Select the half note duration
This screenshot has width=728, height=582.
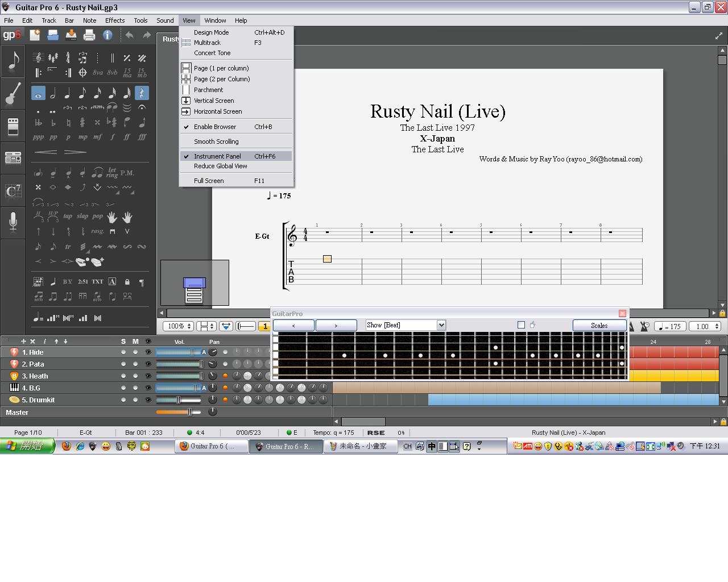(x=53, y=93)
